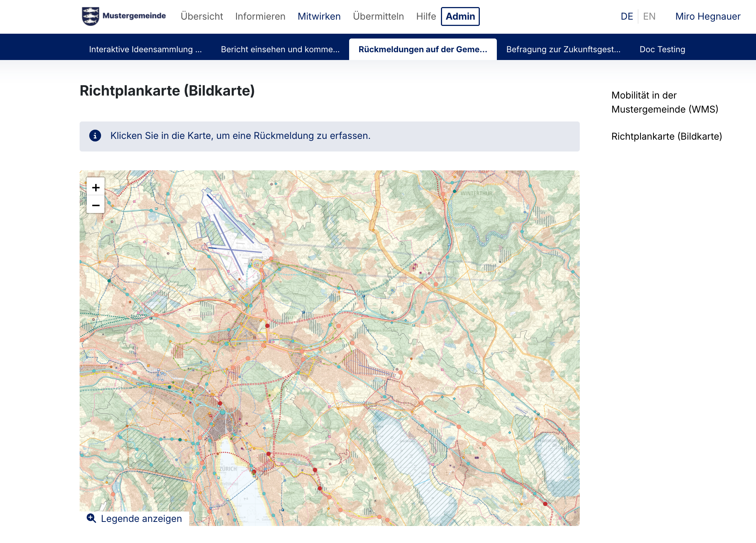Open Miro Hegnauer user menu
This screenshot has height=543, width=756.
pyautogui.click(x=708, y=16)
